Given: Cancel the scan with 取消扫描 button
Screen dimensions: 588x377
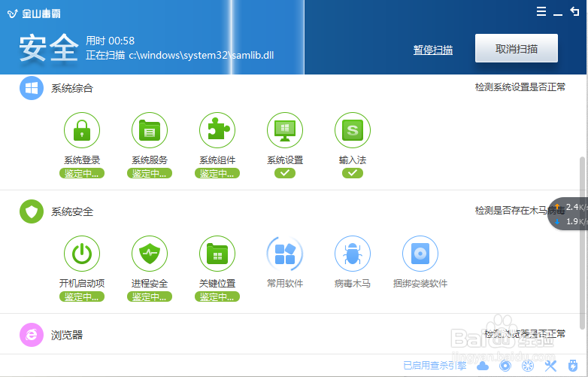Looking at the screenshot, I should coord(517,48).
